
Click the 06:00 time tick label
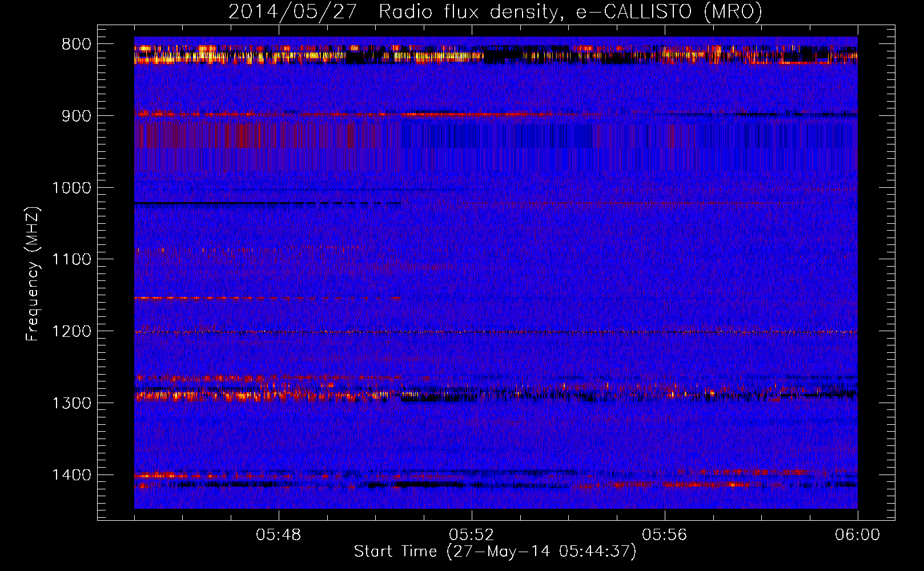point(858,535)
